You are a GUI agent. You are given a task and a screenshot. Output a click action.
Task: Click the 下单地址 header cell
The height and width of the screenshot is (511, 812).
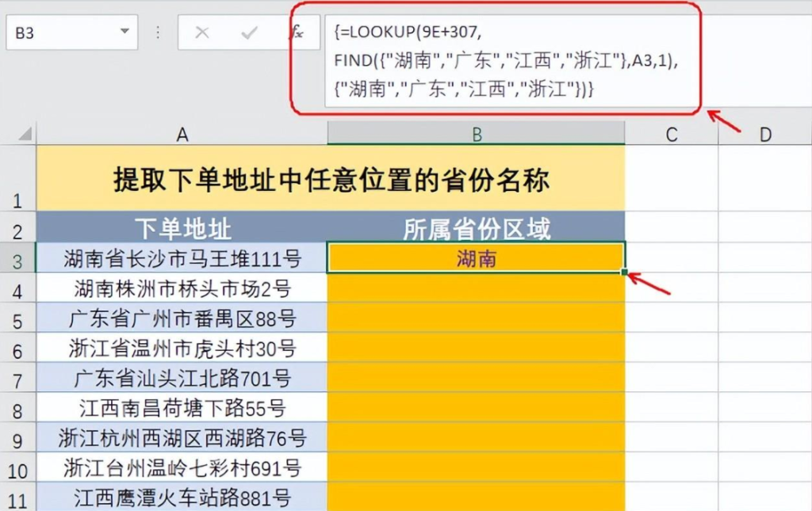[182, 227]
